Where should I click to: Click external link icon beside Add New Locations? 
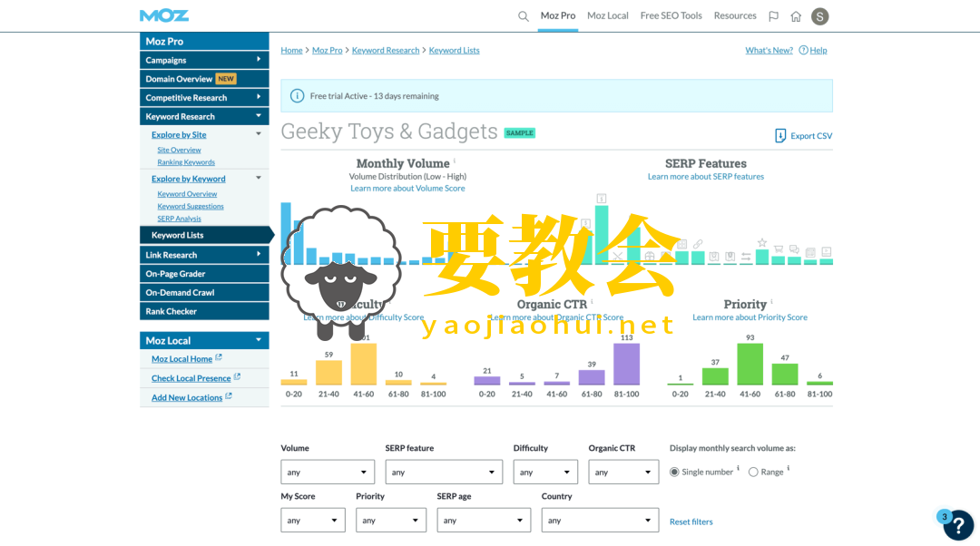[229, 396]
